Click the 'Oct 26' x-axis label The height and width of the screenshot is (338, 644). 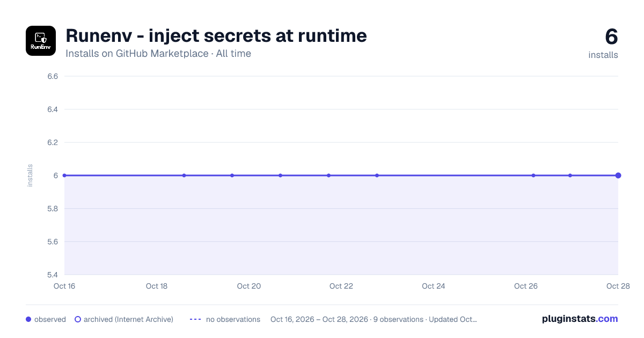[526, 286]
